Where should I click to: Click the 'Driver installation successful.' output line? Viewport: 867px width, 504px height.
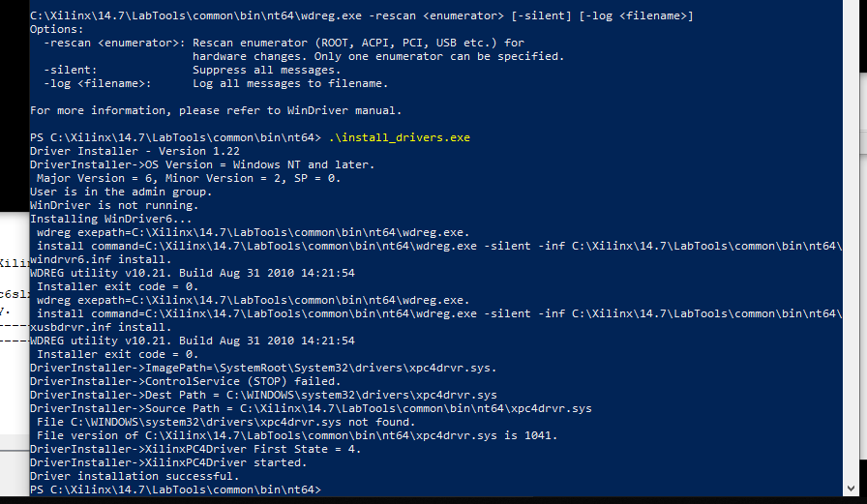click(x=135, y=476)
